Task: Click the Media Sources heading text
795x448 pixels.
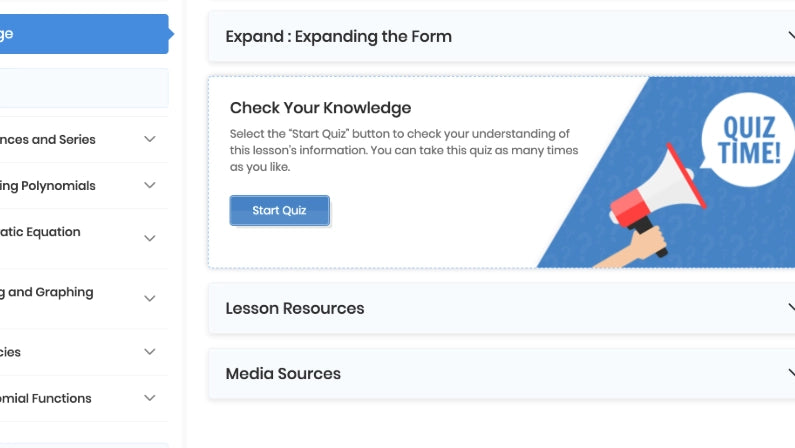Action: 283,373
